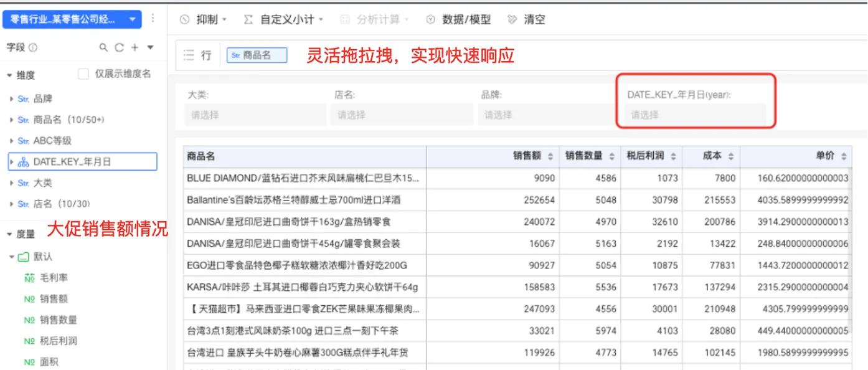Click the Str type icon of ABC等级

click(x=24, y=141)
